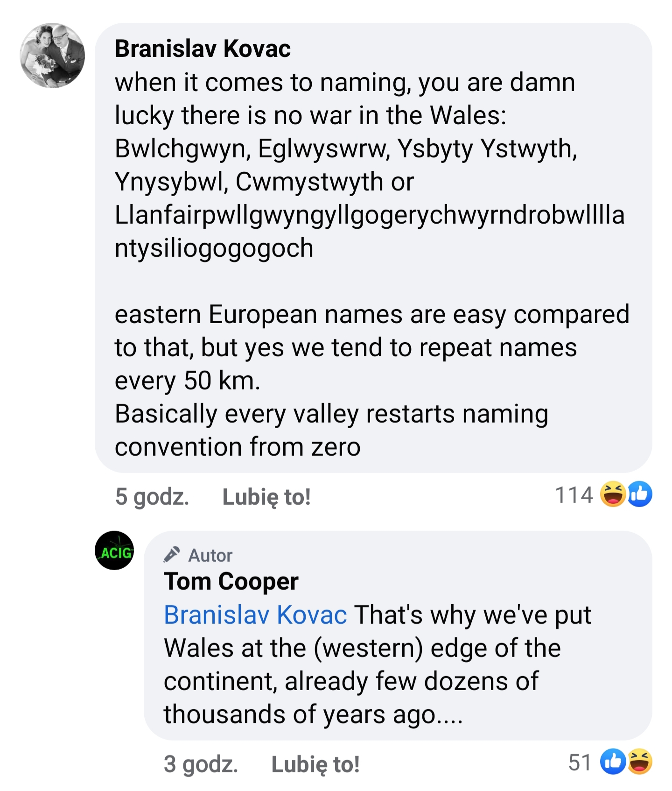The image size is (672, 791).
Task: Click laughing emoji reaction on first comment
Action: tap(613, 494)
